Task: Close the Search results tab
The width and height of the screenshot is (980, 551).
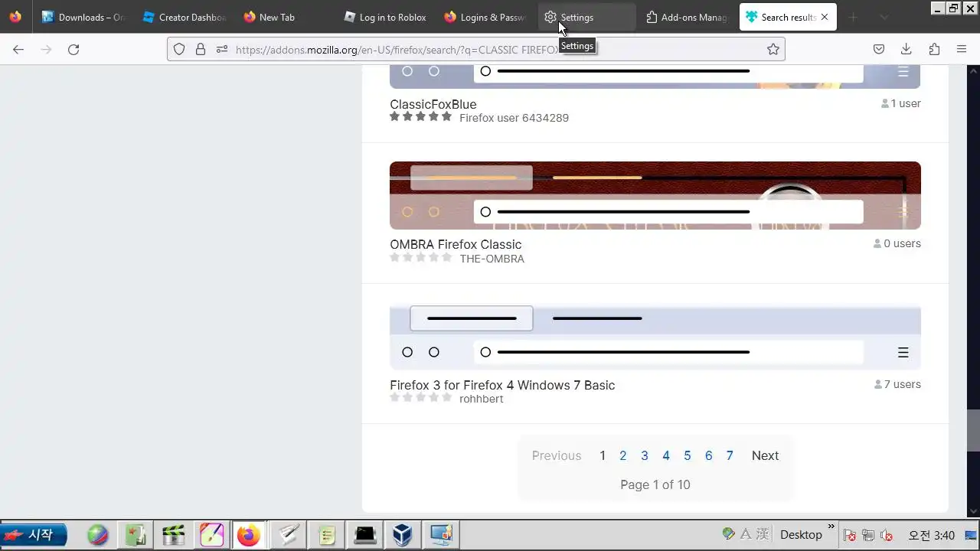Action: pos(825,17)
